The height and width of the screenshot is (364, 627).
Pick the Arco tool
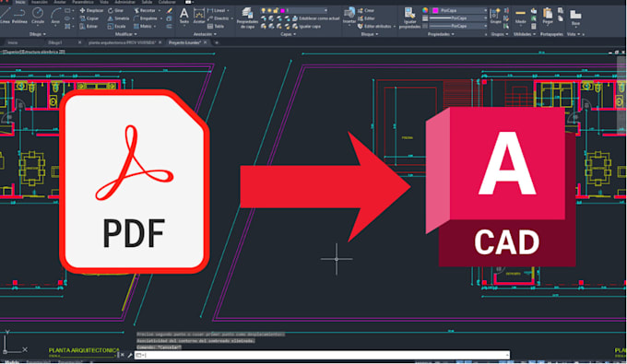click(55, 16)
